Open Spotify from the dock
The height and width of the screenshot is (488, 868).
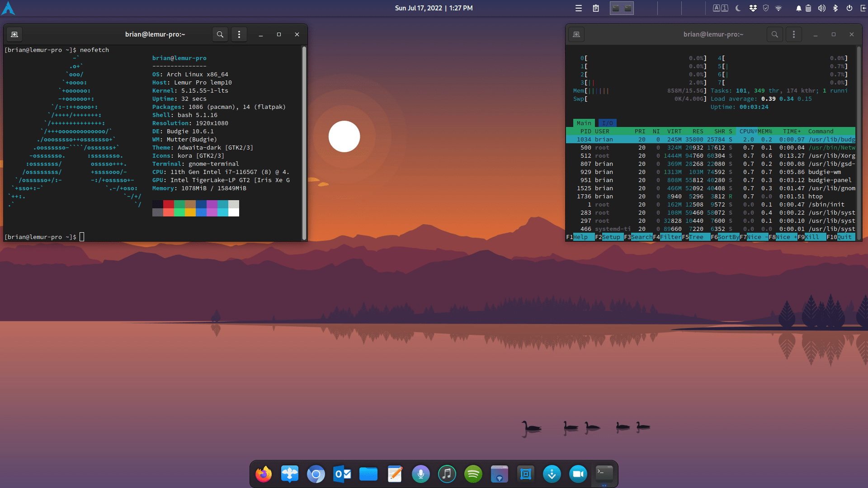click(x=473, y=474)
